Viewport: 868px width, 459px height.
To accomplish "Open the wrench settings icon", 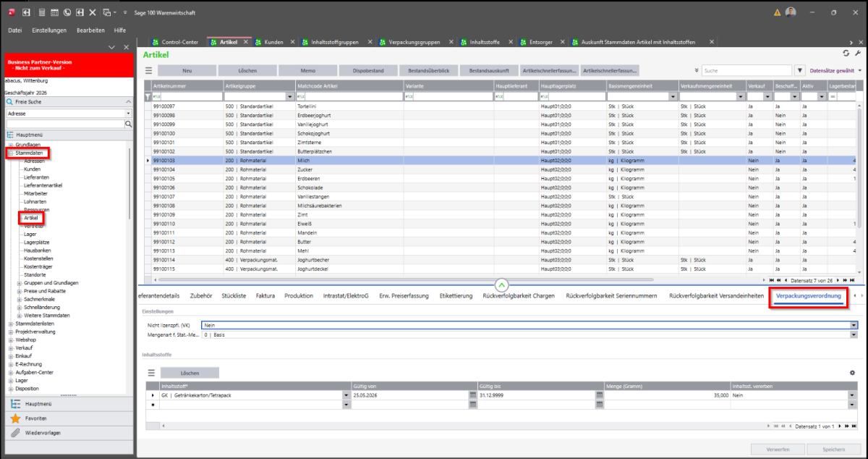I will [858, 54].
